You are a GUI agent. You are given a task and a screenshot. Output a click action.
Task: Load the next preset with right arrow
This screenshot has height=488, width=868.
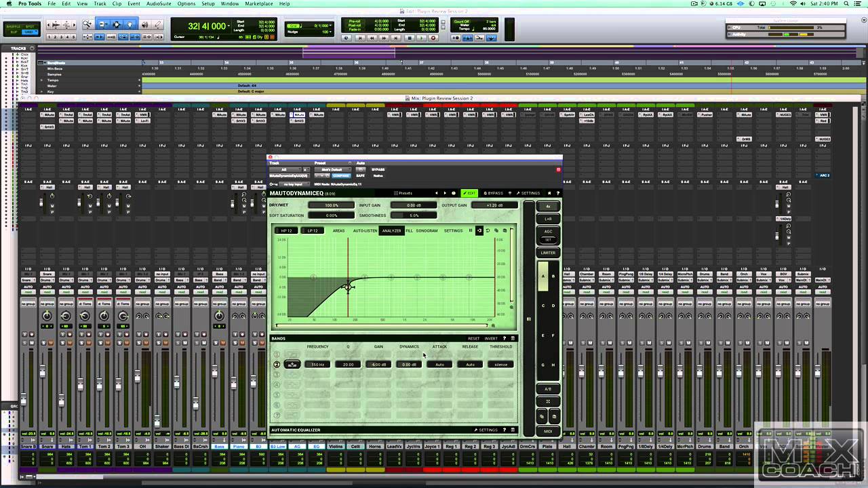(445, 193)
